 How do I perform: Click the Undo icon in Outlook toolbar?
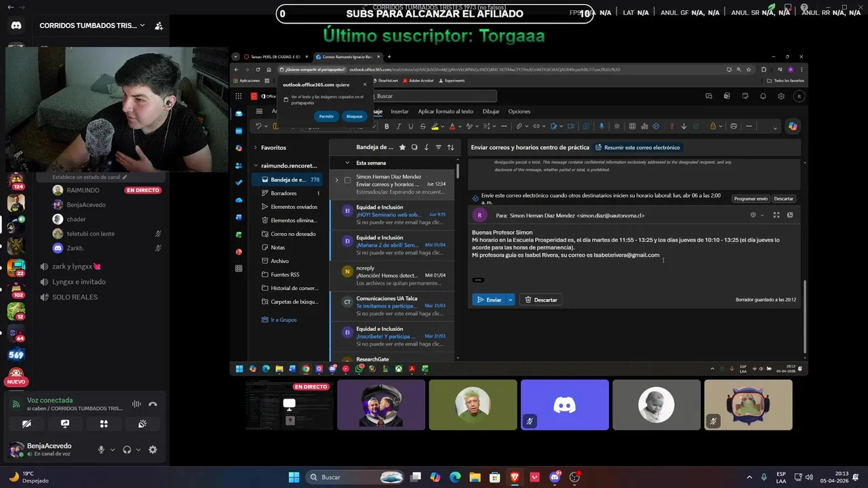pos(258,126)
